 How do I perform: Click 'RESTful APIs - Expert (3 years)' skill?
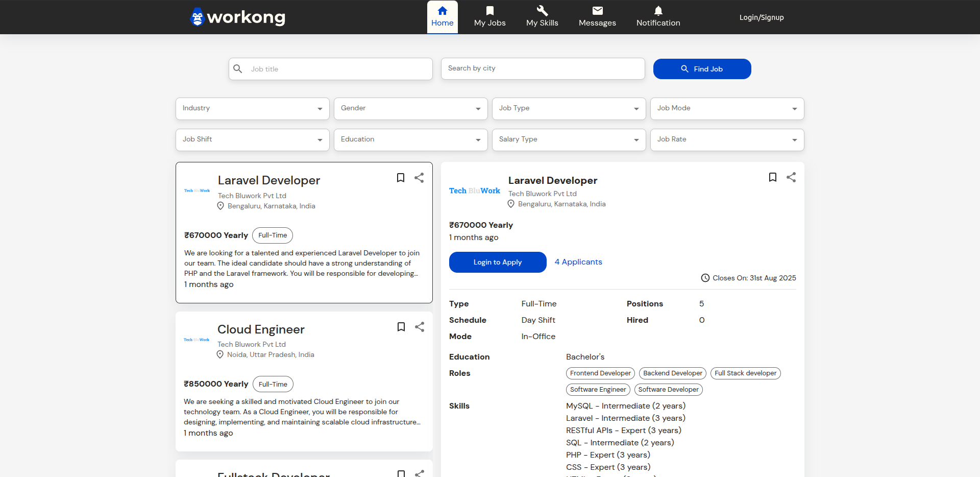click(624, 431)
